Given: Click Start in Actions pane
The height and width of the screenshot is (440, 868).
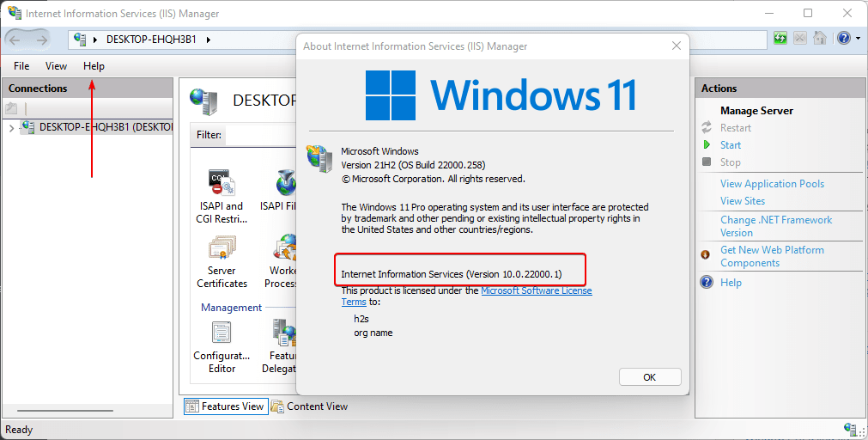Looking at the screenshot, I should pyautogui.click(x=730, y=145).
